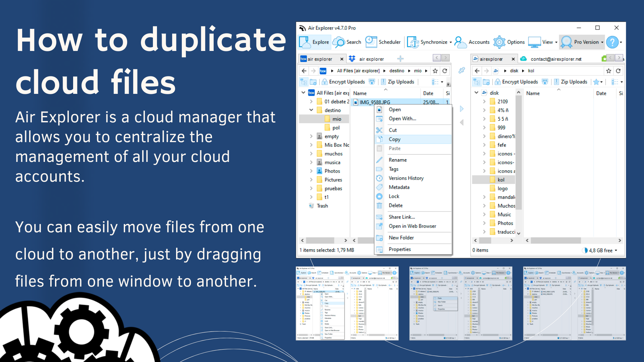Select Copy from the context menu
This screenshot has width=644, height=362.
point(395,139)
